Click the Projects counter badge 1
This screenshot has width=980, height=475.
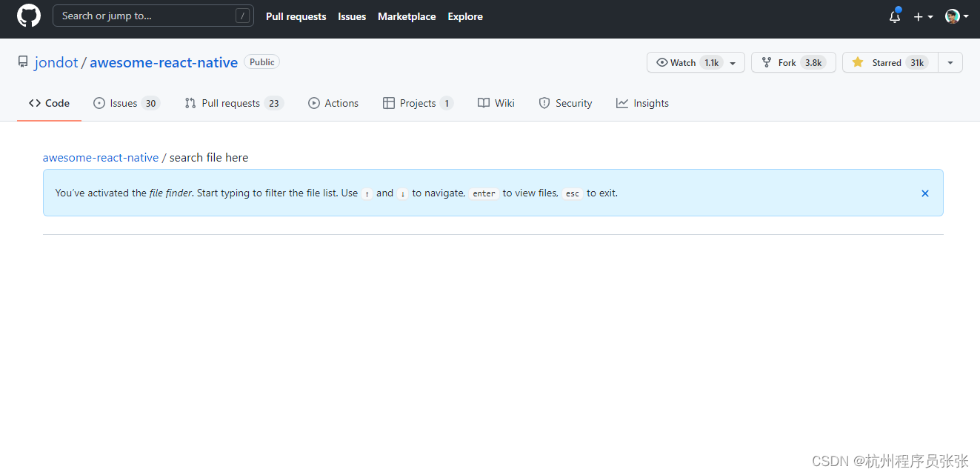point(447,104)
